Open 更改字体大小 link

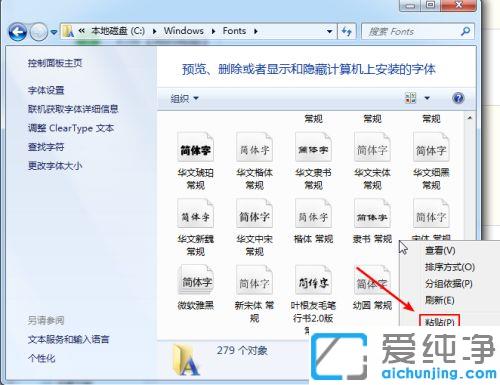(55, 166)
